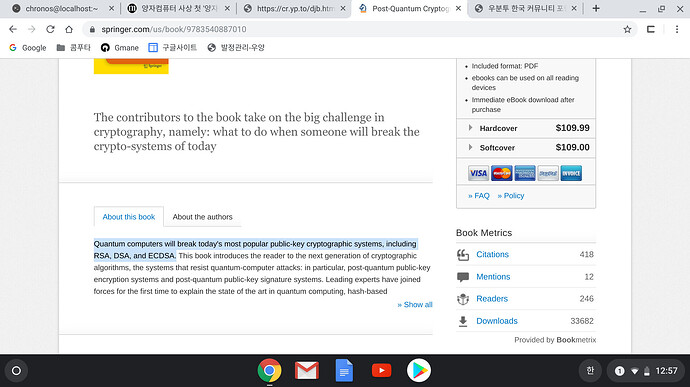Click the Mentions speech bubble icon
This screenshot has width=690, height=387.
tap(463, 277)
